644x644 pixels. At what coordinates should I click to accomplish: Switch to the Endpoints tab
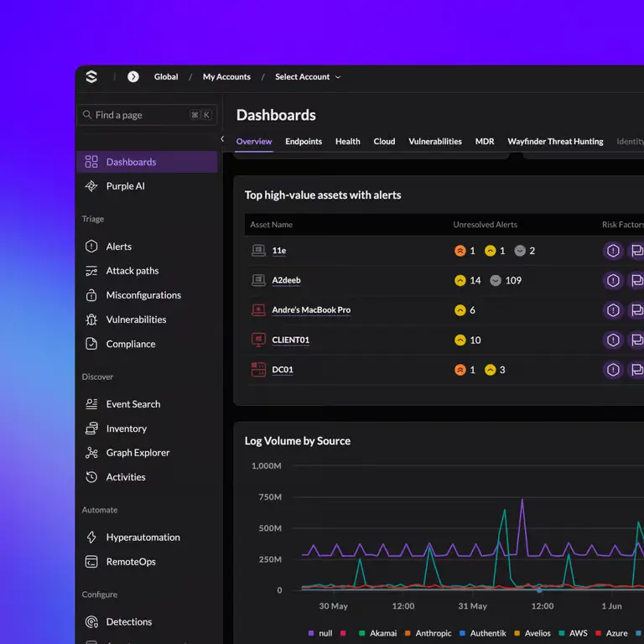pos(304,141)
